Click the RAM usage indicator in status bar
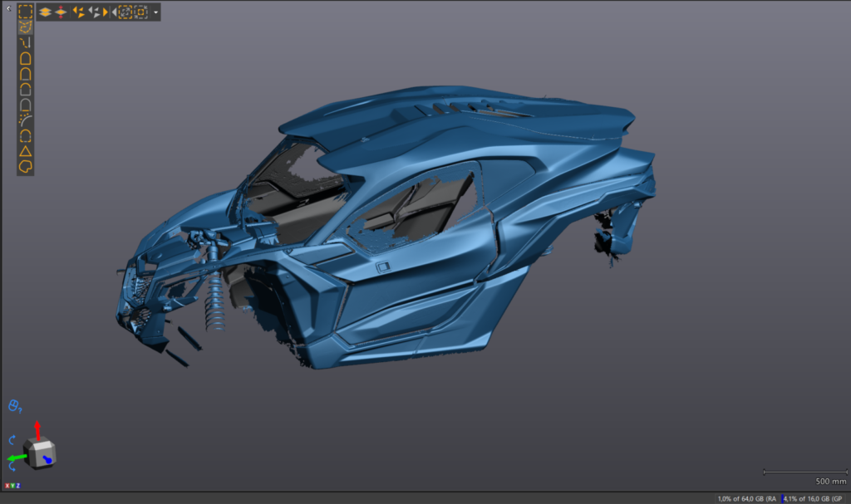Image resolution: width=851 pixels, height=504 pixels. pos(746,498)
